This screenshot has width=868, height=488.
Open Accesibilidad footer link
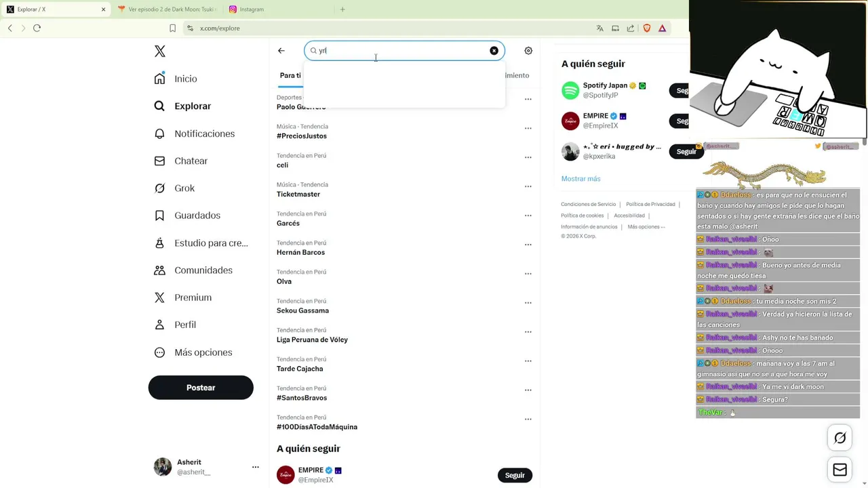point(629,216)
